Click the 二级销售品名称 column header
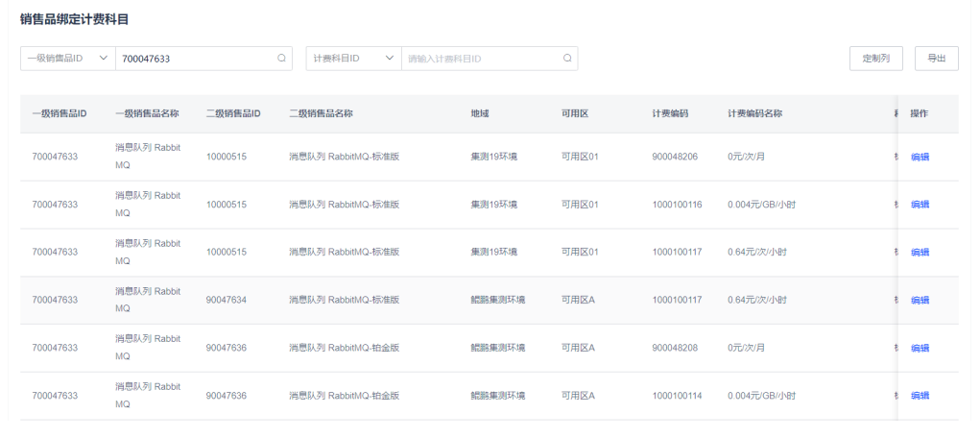 (x=322, y=114)
